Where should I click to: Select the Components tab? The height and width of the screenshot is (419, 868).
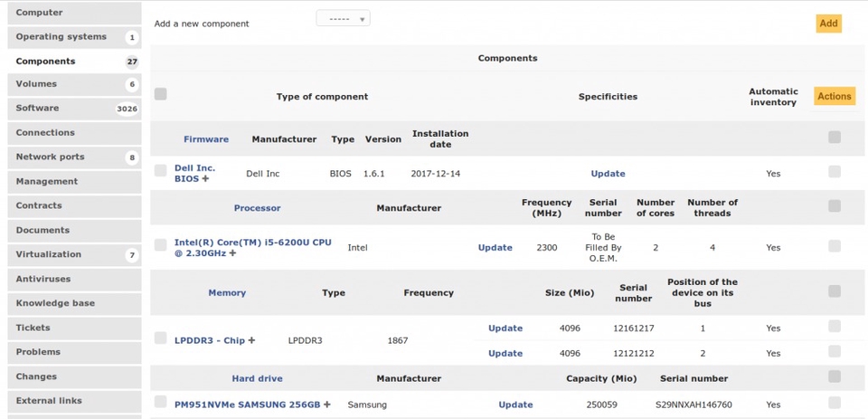click(x=74, y=62)
